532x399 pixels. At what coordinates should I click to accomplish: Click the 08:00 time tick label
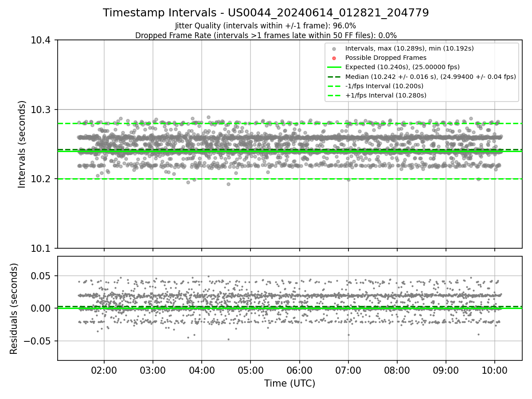(x=397, y=370)
